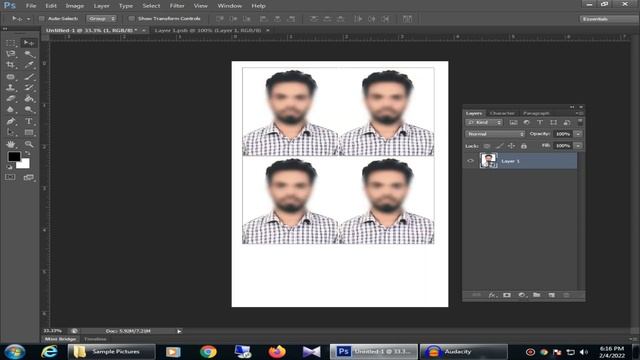The height and width of the screenshot is (360, 640).
Task: Toggle lock transparent pixels
Action: (x=487, y=146)
